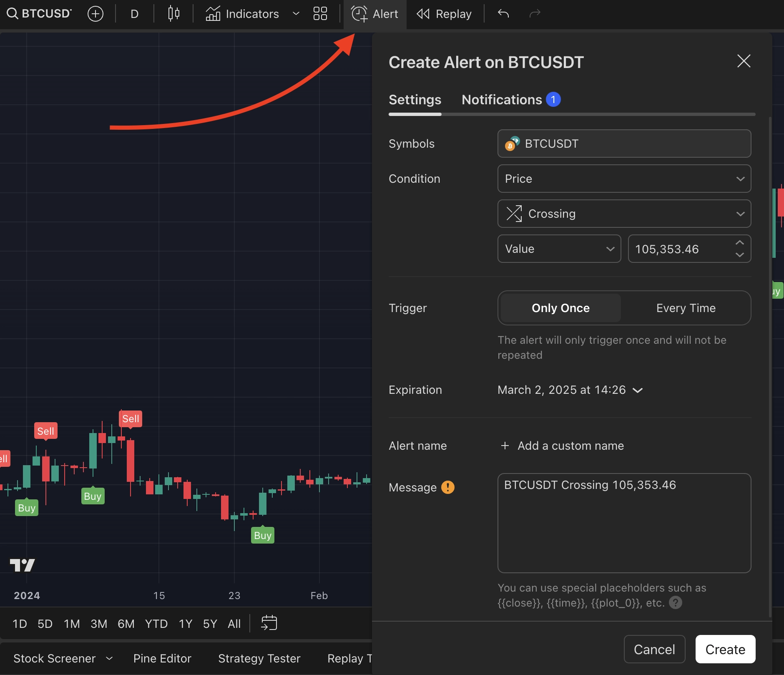Click the Crossing arrows icon
The width and height of the screenshot is (784, 675).
[x=514, y=214]
